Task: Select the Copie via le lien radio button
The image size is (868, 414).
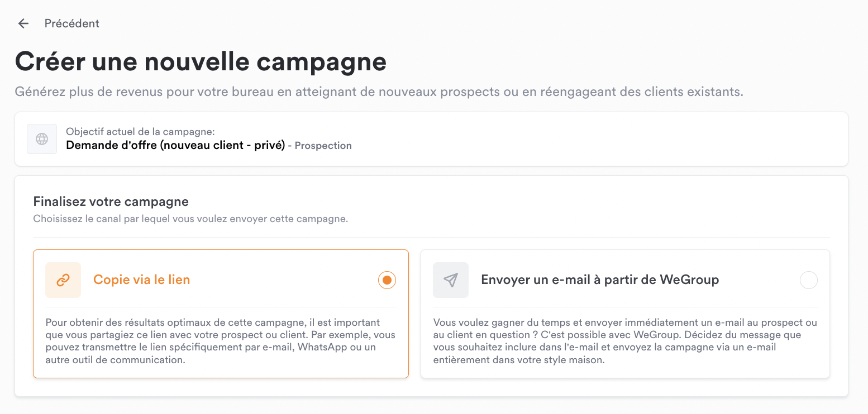Action: click(x=387, y=280)
